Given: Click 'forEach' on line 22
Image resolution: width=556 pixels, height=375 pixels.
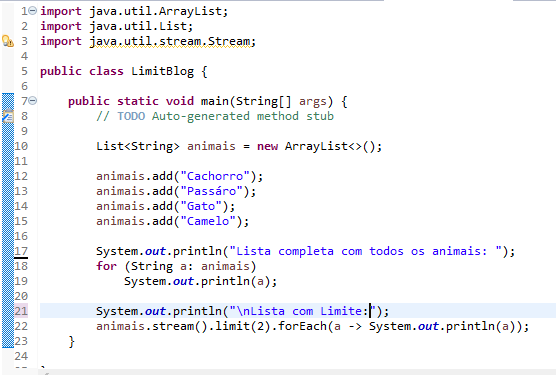Looking at the screenshot, I should (x=302, y=326).
